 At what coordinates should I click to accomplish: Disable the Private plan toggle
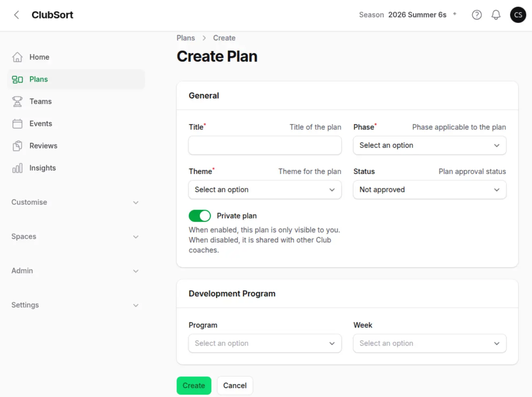[x=199, y=216]
